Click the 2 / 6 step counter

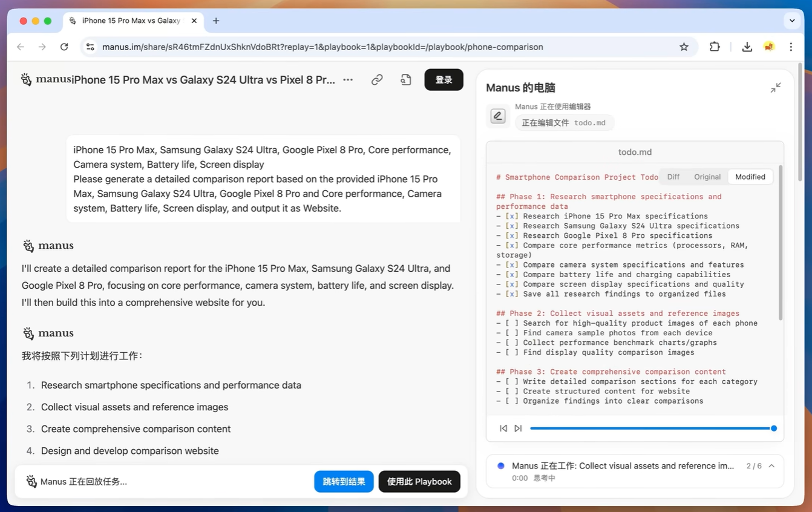point(754,466)
